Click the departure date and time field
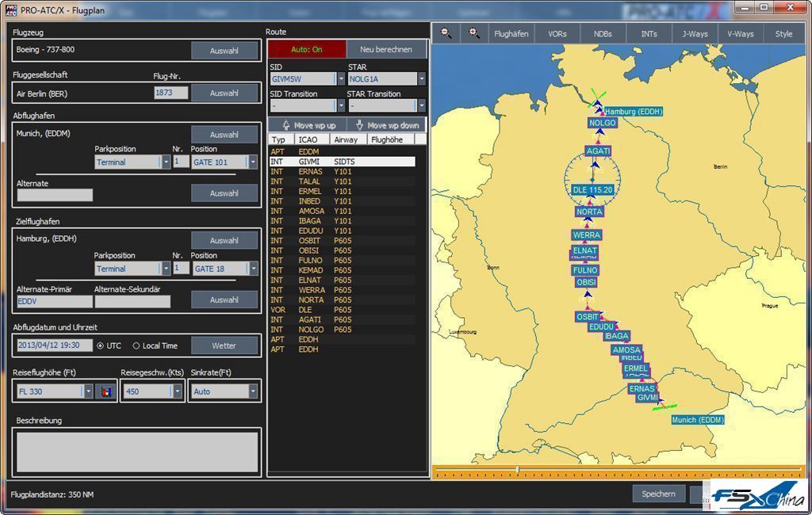812x515 pixels. click(x=55, y=345)
